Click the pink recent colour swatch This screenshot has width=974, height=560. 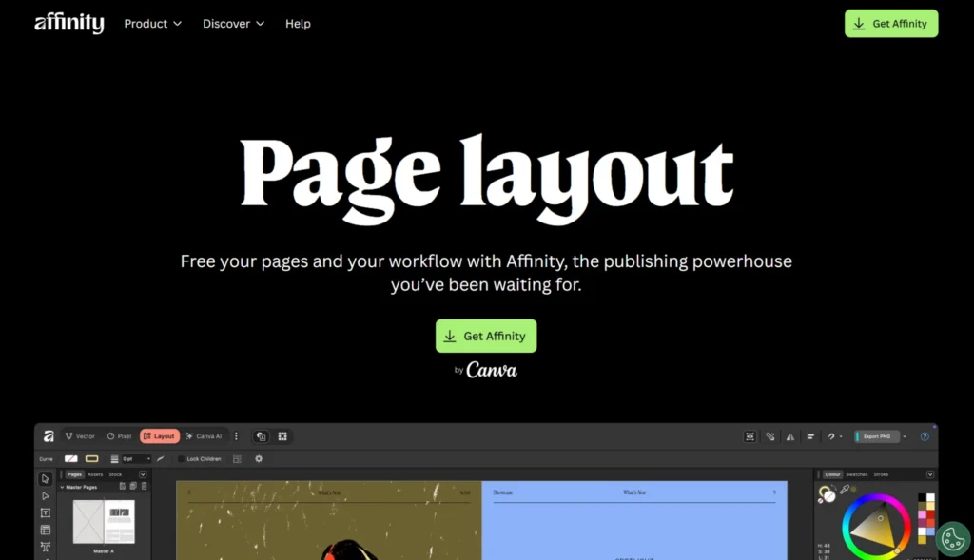[922, 515]
